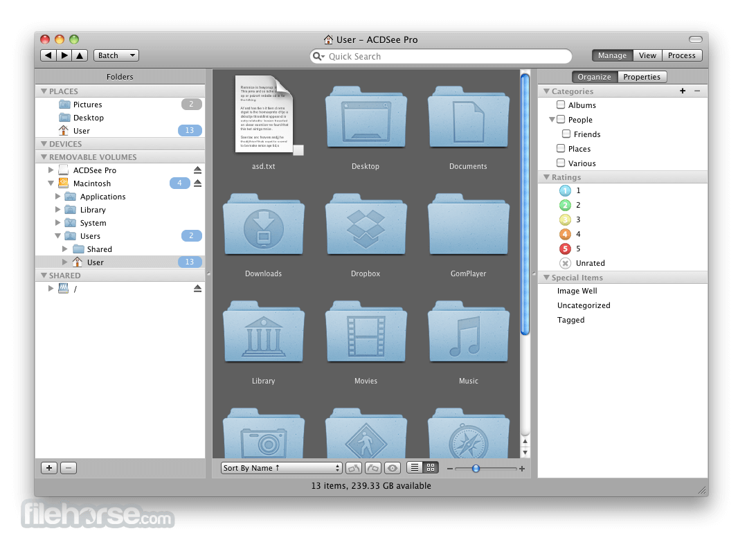This screenshot has width=756, height=549.
Task: Check the People category checkbox
Action: (x=561, y=119)
